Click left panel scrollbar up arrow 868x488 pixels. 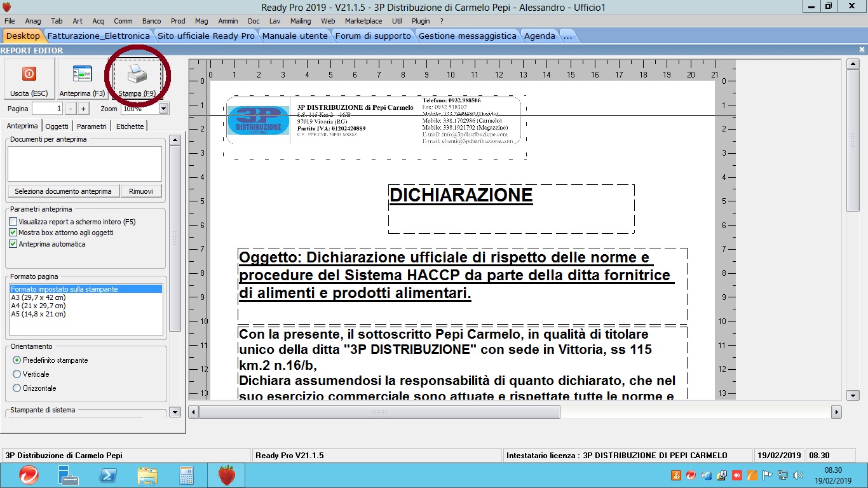(175, 140)
